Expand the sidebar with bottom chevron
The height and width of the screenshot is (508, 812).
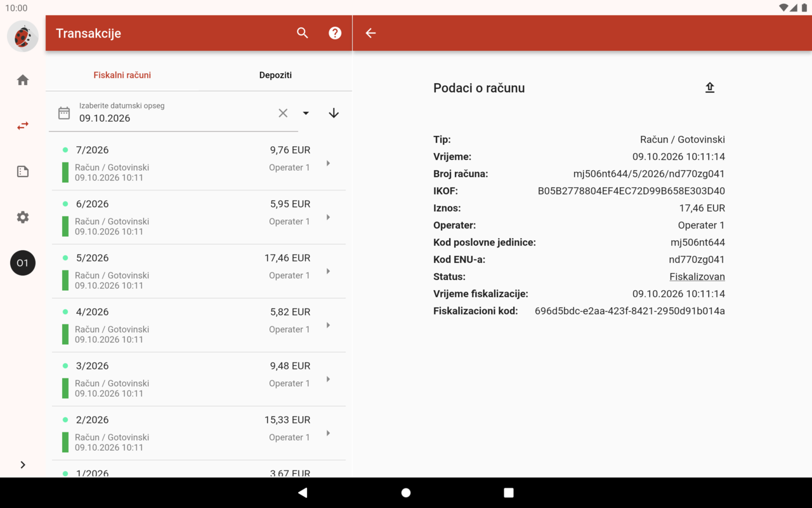(x=23, y=465)
